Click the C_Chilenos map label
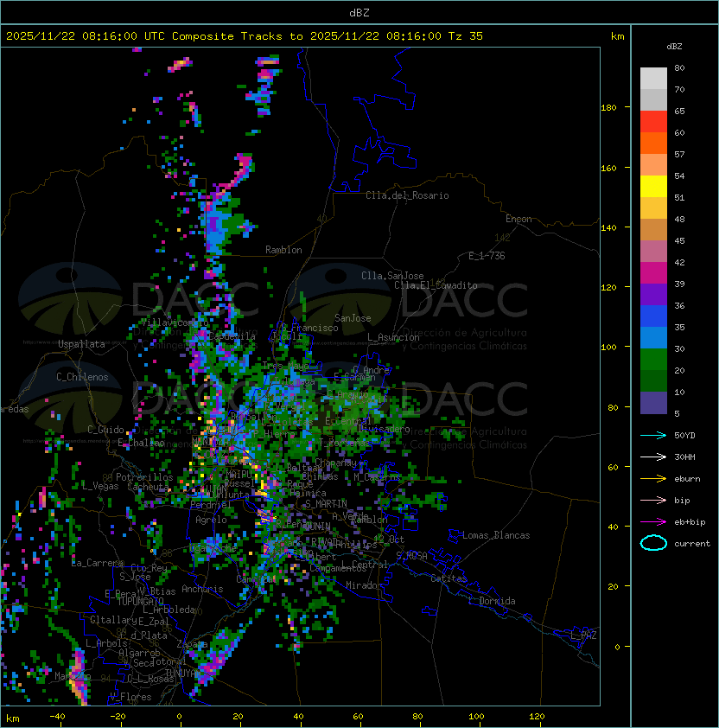Screen dimensions: 719x728 click(x=82, y=377)
